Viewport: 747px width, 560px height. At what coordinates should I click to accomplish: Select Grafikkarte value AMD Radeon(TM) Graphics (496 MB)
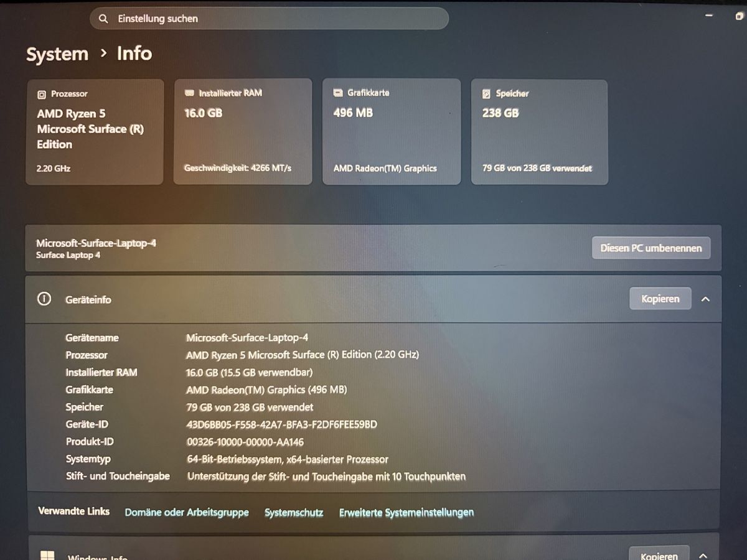coord(266,390)
